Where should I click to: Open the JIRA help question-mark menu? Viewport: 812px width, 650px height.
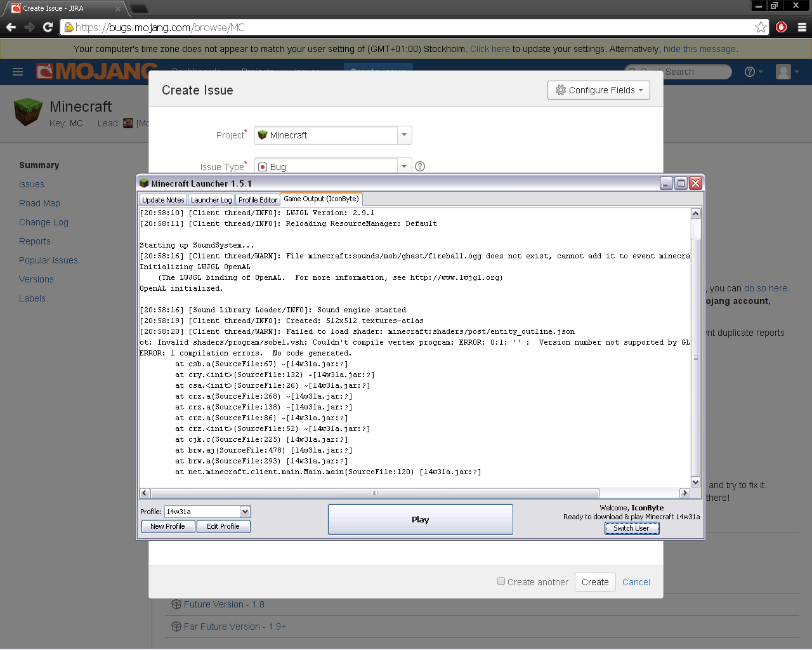coord(753,72)
